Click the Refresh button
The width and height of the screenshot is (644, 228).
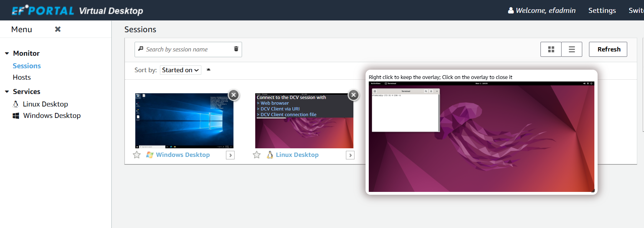[x=608, y=49]
